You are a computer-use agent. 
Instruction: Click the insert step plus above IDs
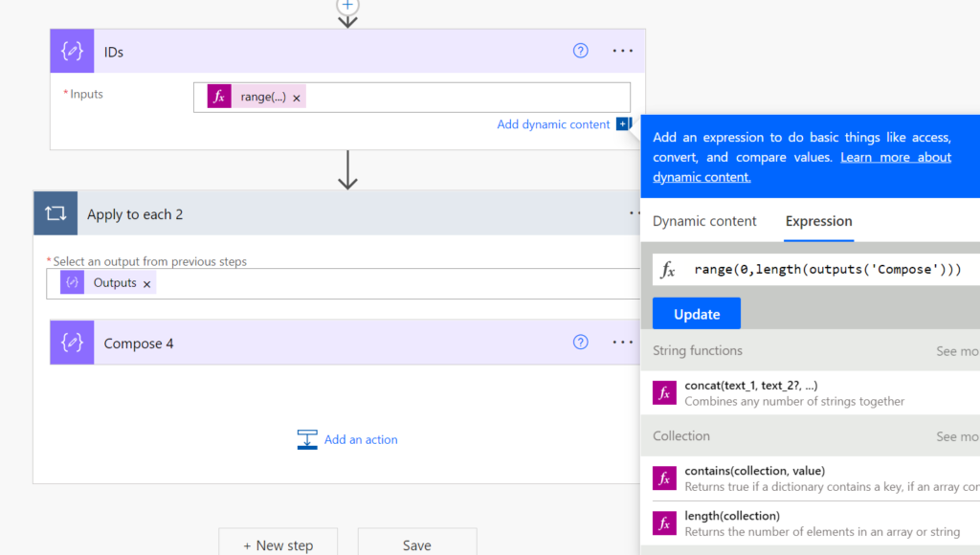click(x=347, y=6)
